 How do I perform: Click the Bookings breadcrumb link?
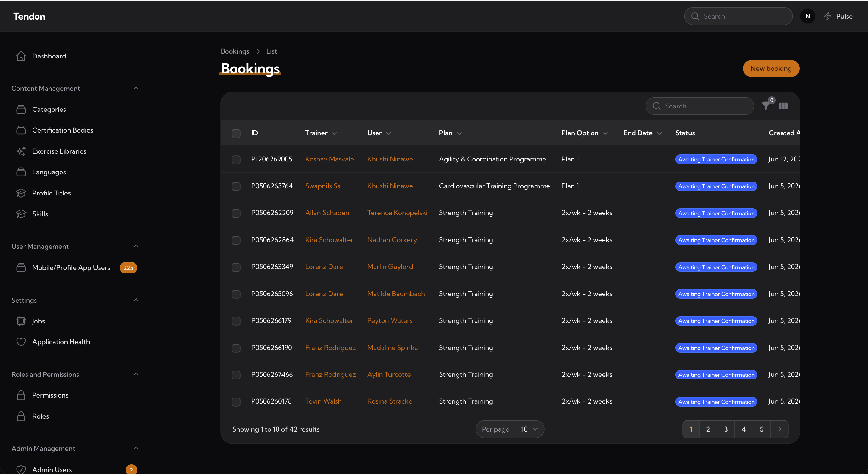coord(235,51)
